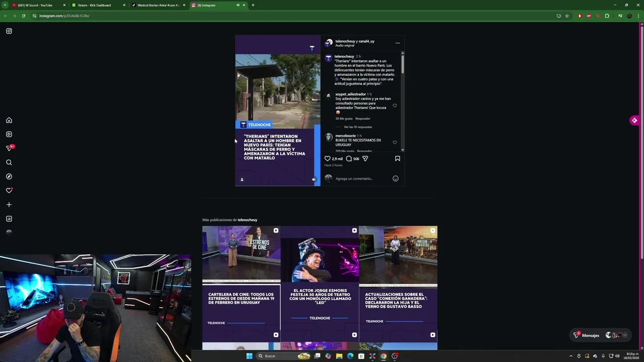Like the post with heart icon
644x362 pixels.
[328, 158]
